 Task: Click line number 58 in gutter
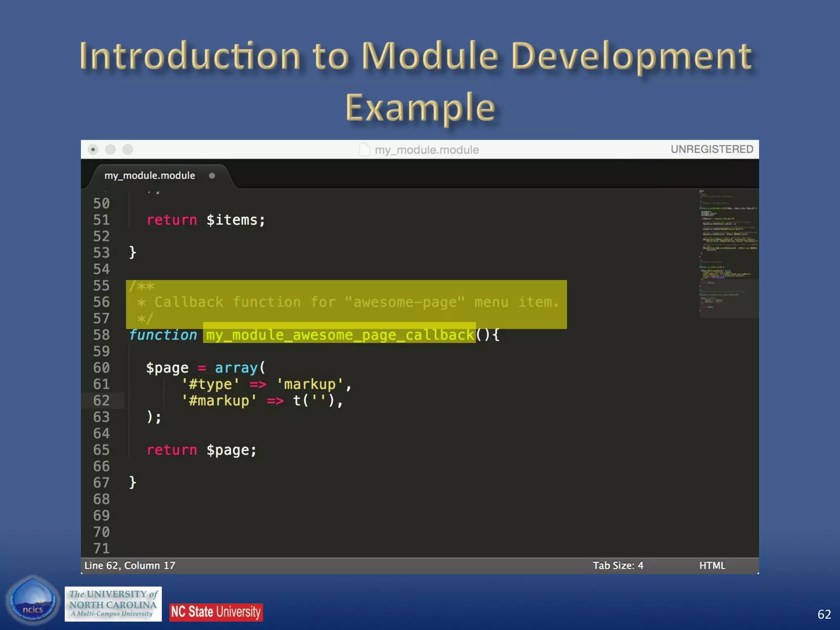click(x=101, y=335)
